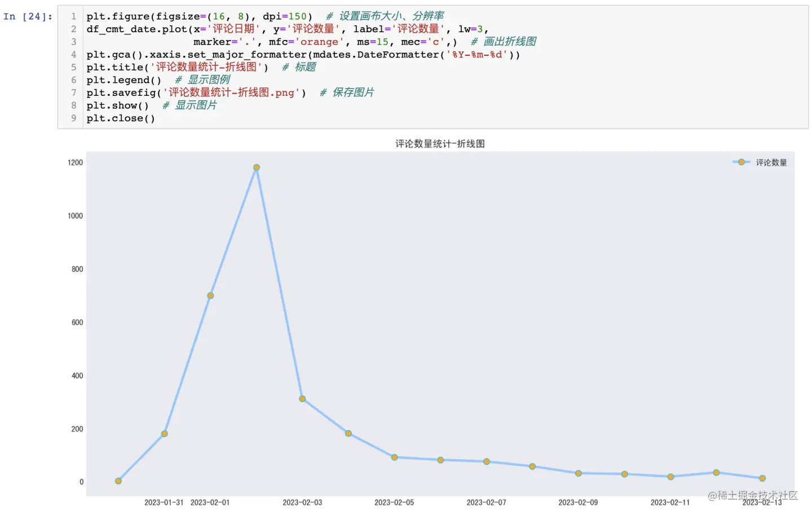Click the data point at 2023-02-07

[x=487, y=461]
